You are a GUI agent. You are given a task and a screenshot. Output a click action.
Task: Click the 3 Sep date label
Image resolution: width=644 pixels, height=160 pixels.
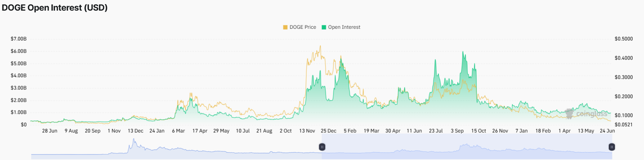pos(457,131)
